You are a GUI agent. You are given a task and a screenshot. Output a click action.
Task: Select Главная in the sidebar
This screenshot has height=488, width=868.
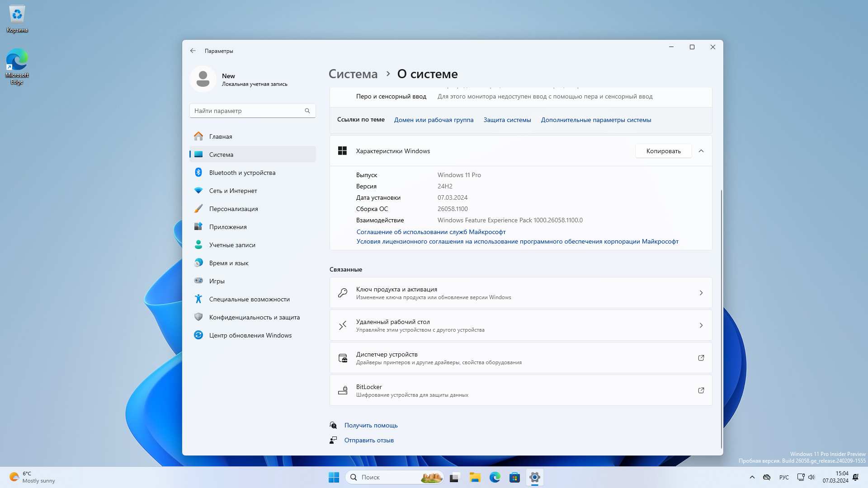pos(221,136)
